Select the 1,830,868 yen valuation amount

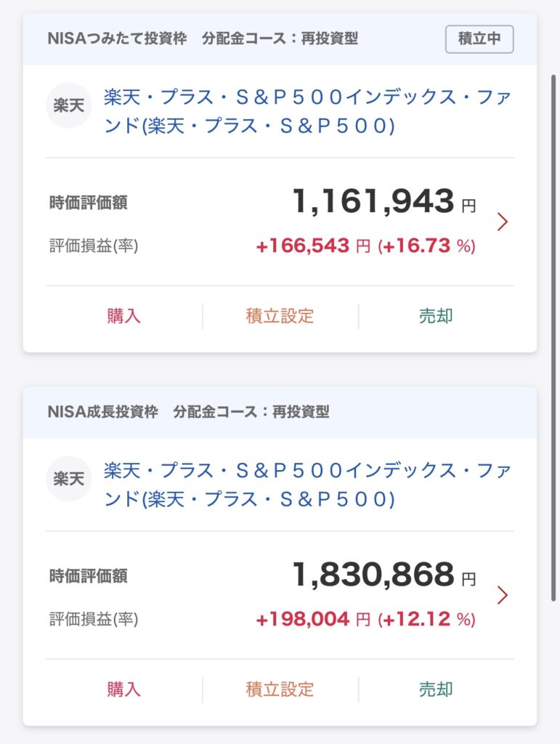pos(373,575)
